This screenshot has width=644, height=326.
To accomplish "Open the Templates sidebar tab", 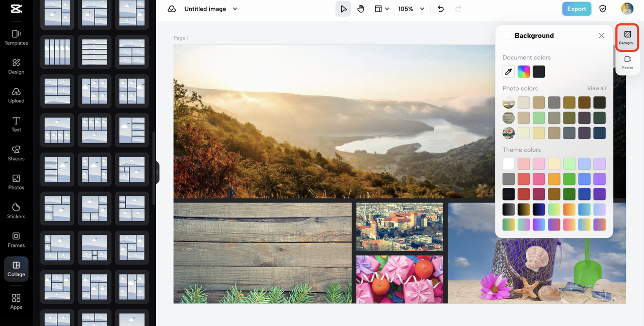I will (x=16, y=37).
